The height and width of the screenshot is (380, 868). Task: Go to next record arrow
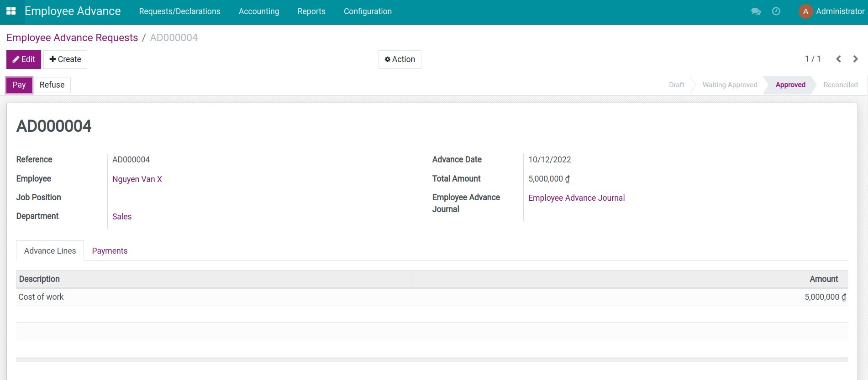point(855,59)
